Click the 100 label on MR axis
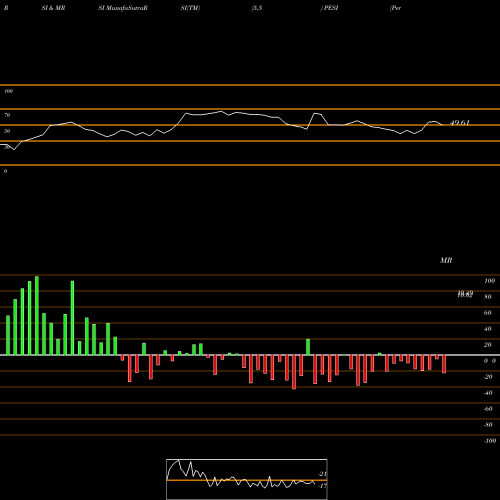Image resolution: width=500 pixels, height=500 pixels. 489,281
